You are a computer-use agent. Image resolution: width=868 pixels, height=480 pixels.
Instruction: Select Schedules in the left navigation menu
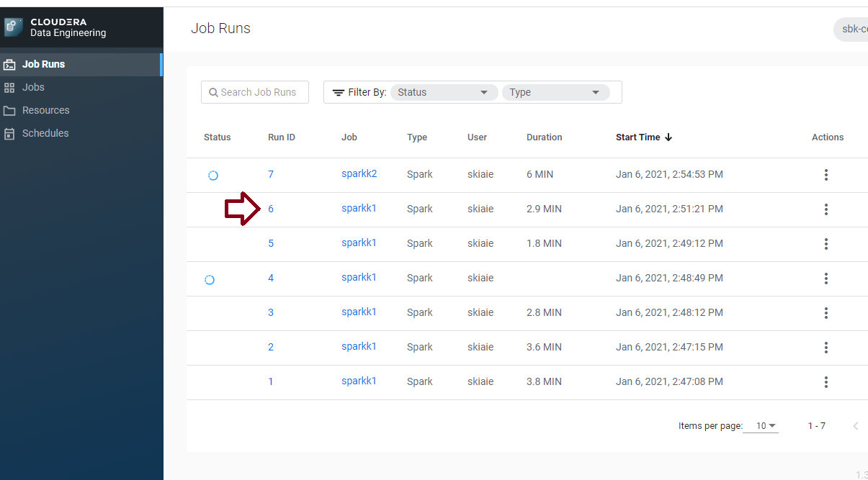point(45,133)
